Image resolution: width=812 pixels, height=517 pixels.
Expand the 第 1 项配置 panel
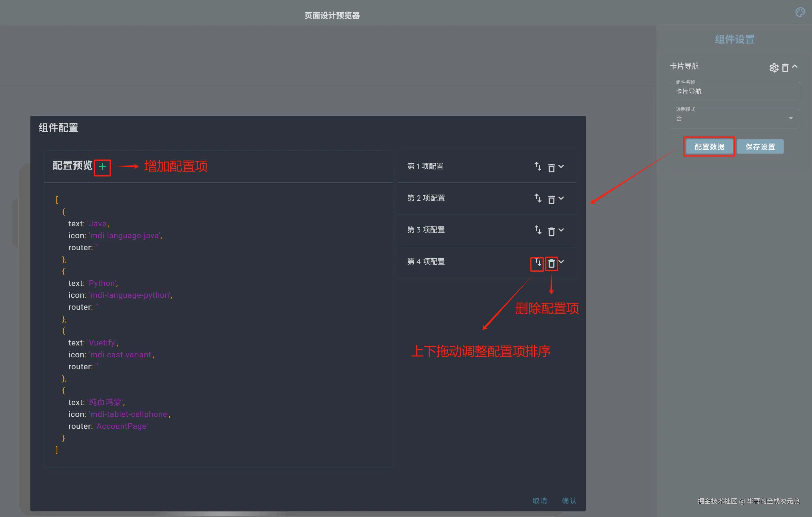[561, 166]
